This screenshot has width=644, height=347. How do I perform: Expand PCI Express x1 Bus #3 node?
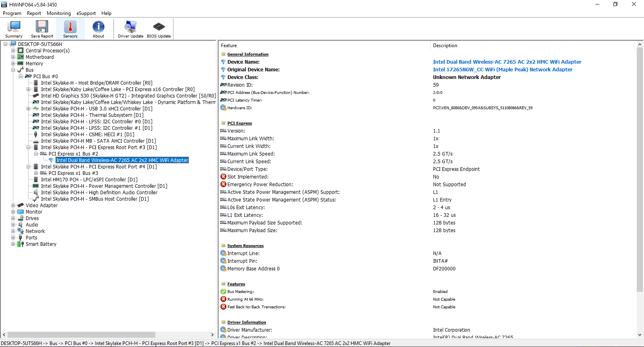[36, 173]
